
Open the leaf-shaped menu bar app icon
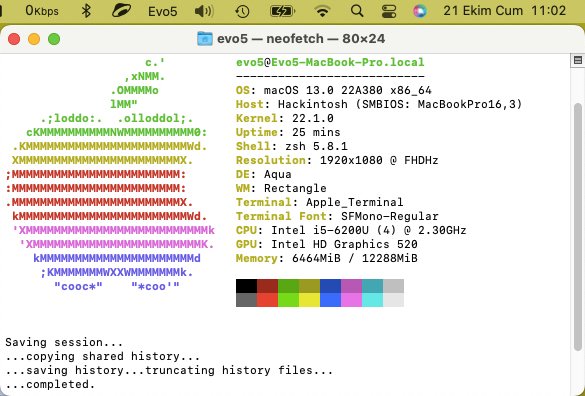coord(121,11)
